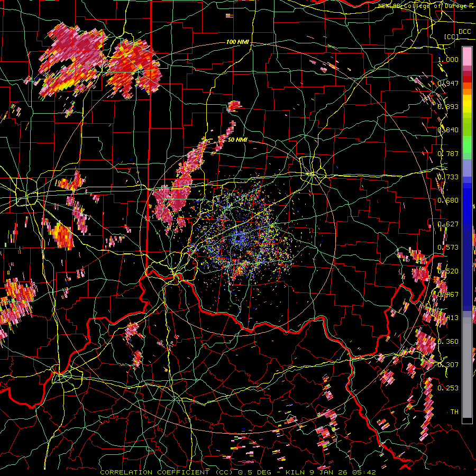Screen dimensions: 476x476
Task: Select the 0.360 scale value
Action: pyautogui.click(x=448, y=342)
